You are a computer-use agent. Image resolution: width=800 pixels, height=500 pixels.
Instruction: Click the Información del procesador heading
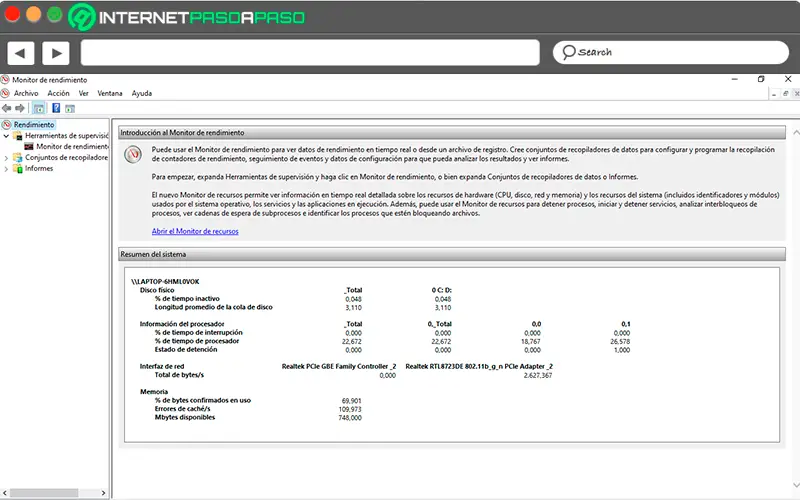(x=182, y=324)
